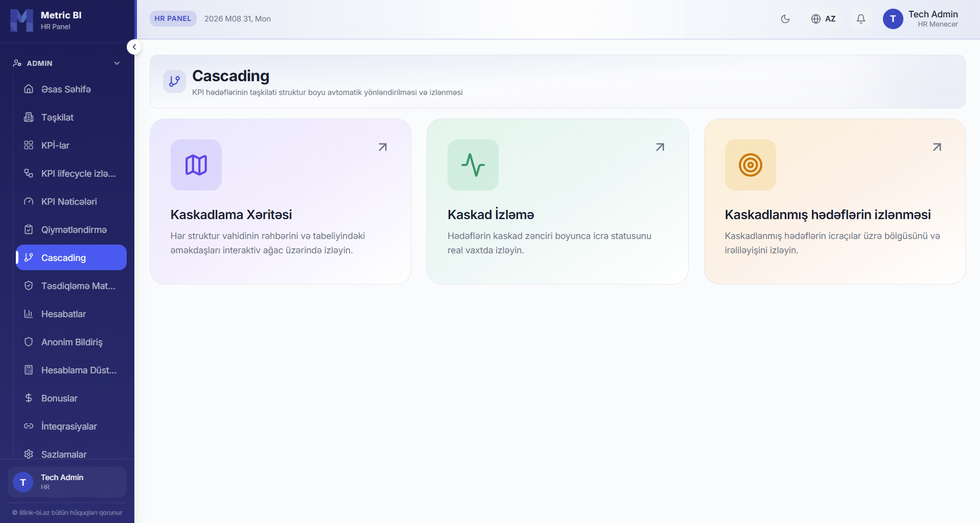Open Bonuslar dollar icon
Viewport: 980px width, 523px height.
tap(29, 398)
